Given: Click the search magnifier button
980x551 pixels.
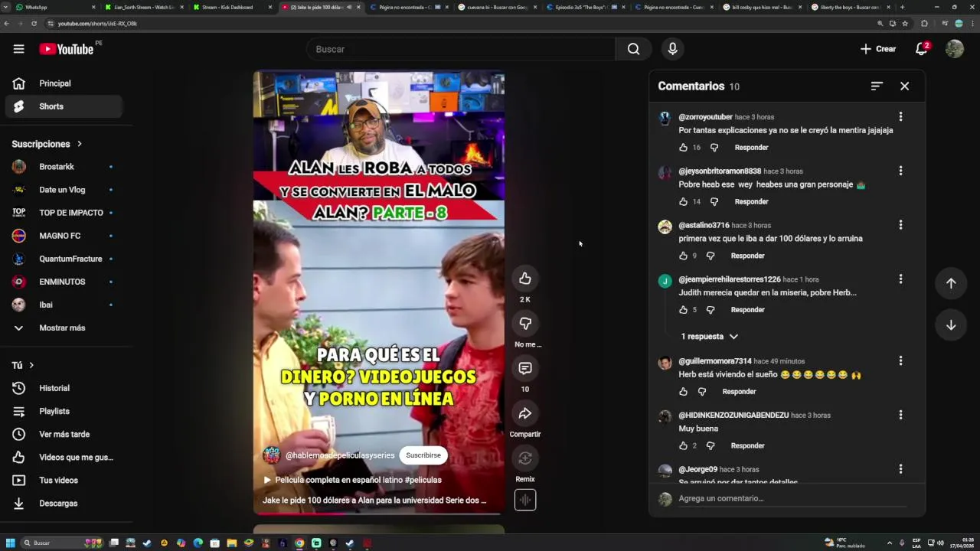Looking at the screenshot, I should point(633,49).
